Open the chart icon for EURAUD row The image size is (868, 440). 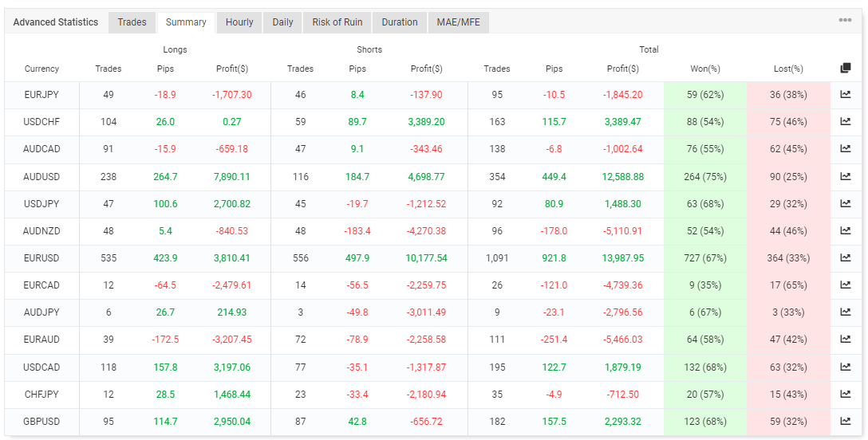(x=846, y=340)
